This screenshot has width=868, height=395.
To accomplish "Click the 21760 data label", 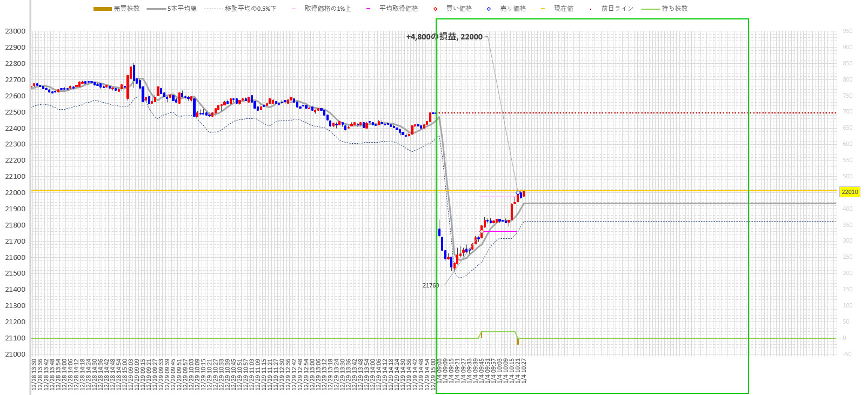I will pyautogui.click(x=430, y=285).
